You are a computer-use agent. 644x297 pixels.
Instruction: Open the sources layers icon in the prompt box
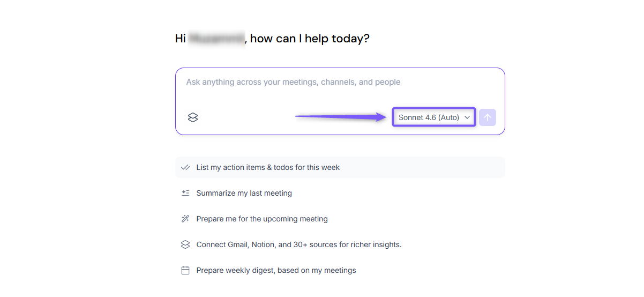tap(193, 117)
